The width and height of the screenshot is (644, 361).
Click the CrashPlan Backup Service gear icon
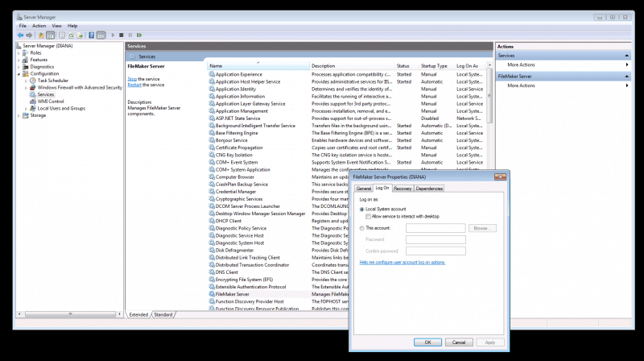pyautogui.click(x=212, y=185)
